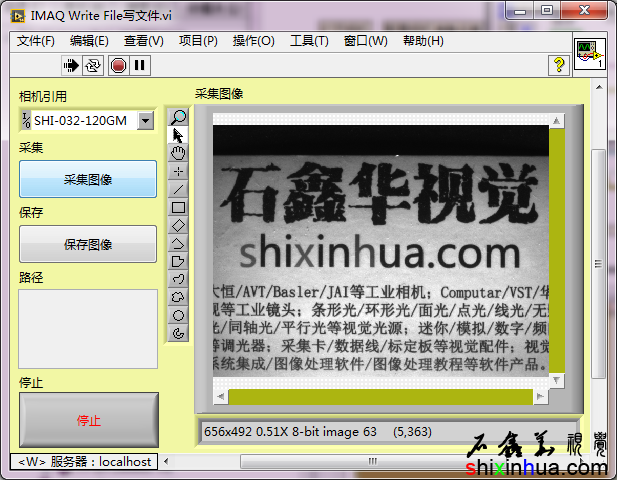Select the Freehand Region tool
Viewport: 617px width, 480px height.
coord(178,297)
